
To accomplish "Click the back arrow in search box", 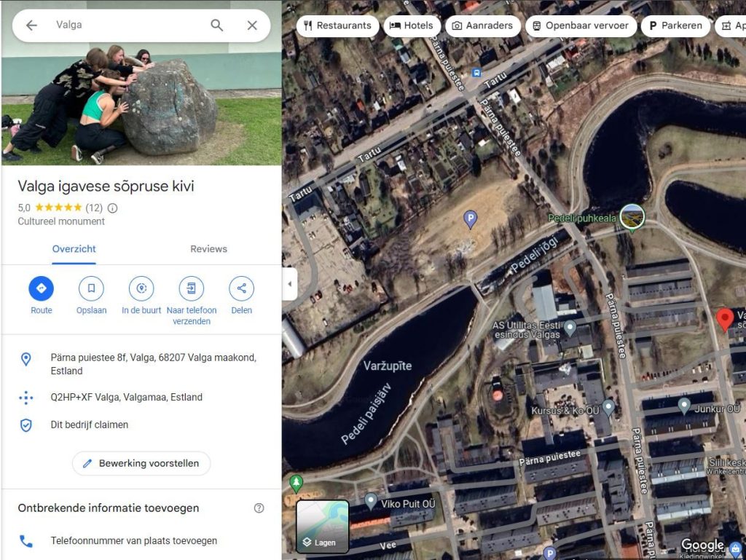I will pyautogui.click(x=31, y=25).
